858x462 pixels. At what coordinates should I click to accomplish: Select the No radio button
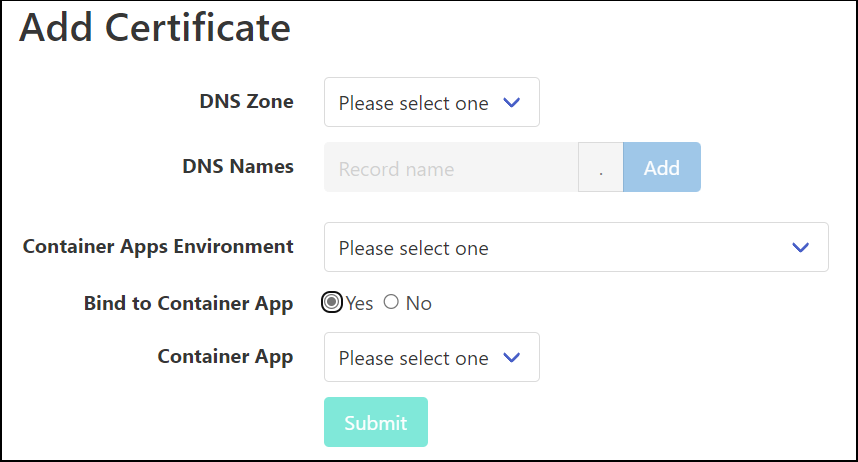pyautogui.click(x=391, y=302)
